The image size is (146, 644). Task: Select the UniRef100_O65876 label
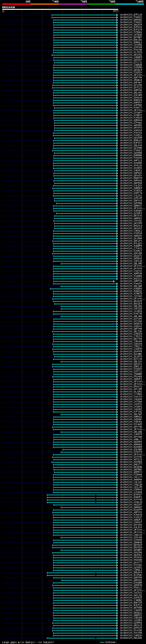click(131, 324)
